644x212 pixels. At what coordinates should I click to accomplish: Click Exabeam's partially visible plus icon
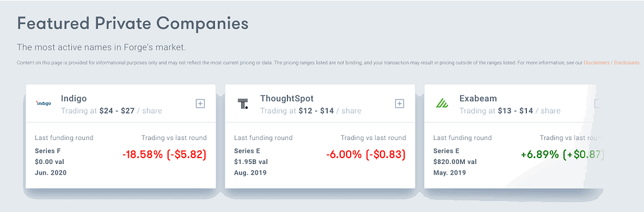click(597, 104)
